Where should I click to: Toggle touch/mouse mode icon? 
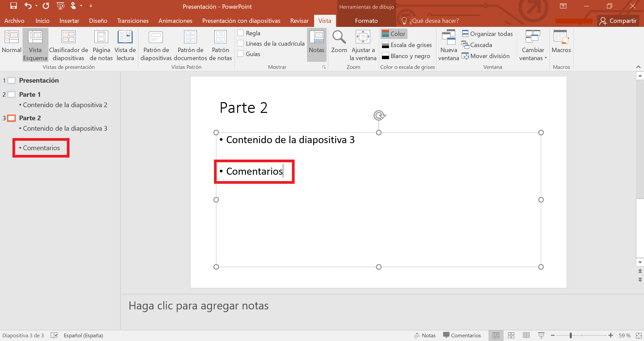73,6
